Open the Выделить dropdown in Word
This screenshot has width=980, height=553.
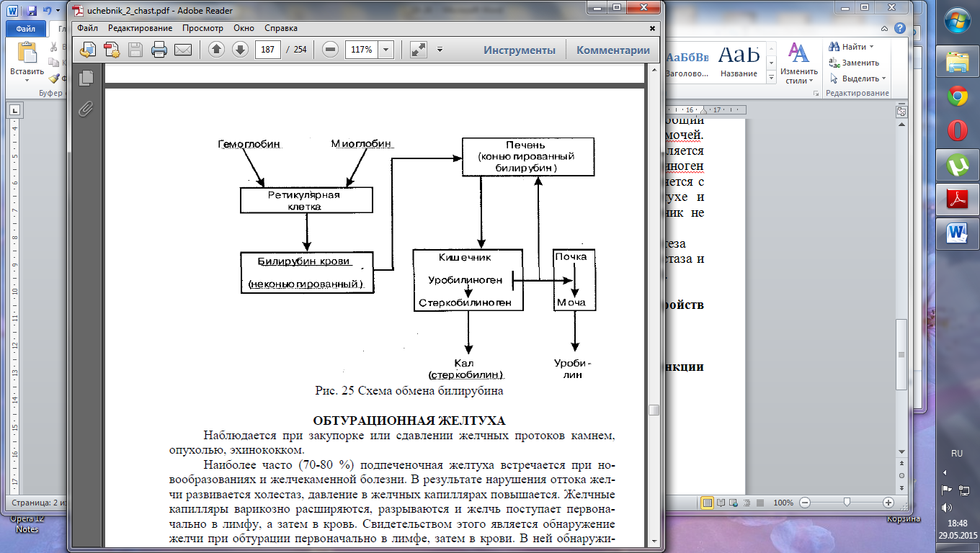click(858, 78)
